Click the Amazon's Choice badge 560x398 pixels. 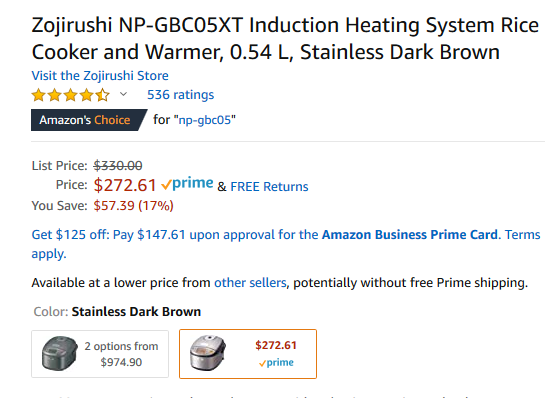[89, 120]
